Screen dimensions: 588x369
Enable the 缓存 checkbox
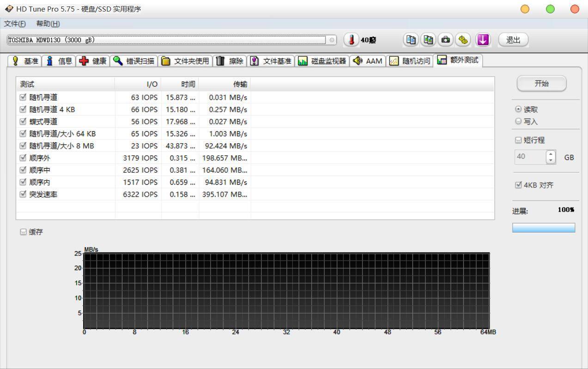(x=24, y=232)
